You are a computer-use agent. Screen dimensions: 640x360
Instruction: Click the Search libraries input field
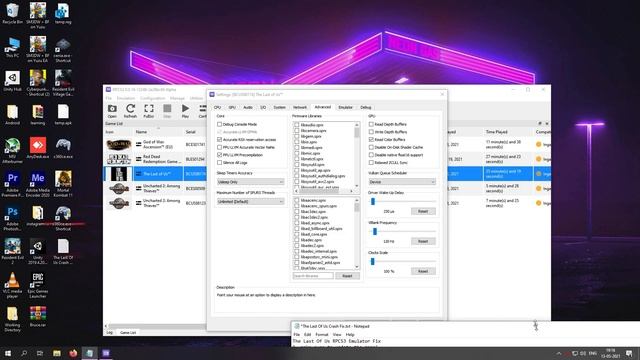[313, 276]
